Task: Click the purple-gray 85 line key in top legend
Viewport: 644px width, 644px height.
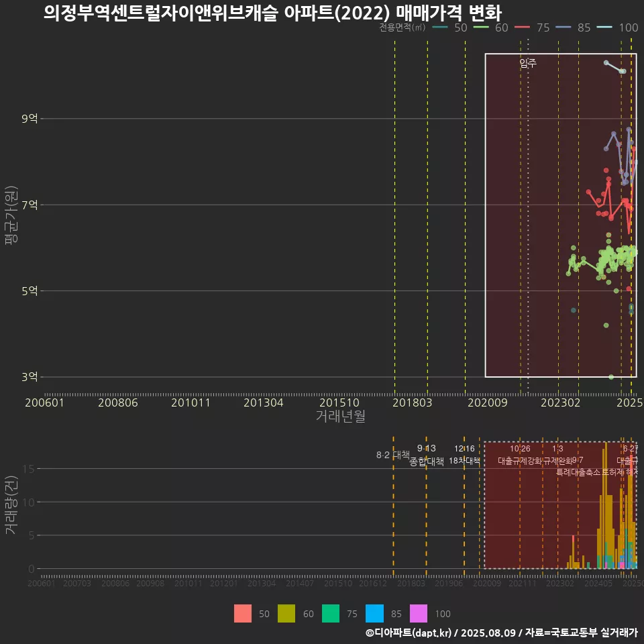Action: pos(563,28)
